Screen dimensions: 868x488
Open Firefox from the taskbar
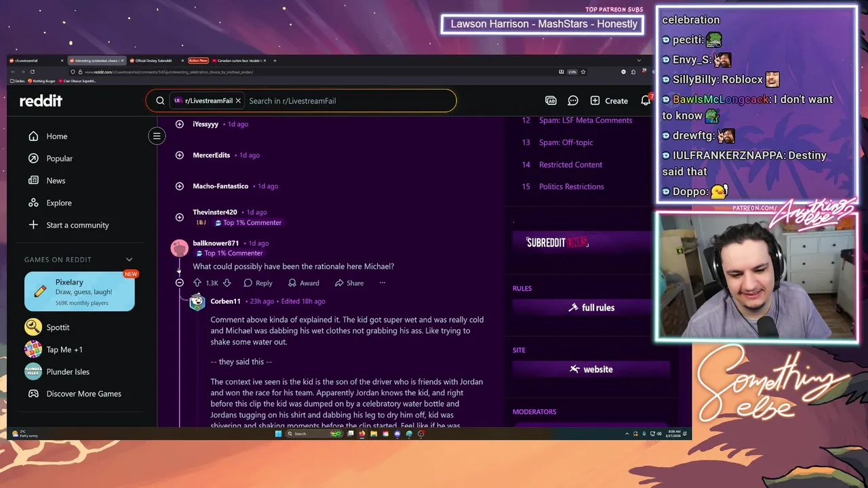coord(362,434)
